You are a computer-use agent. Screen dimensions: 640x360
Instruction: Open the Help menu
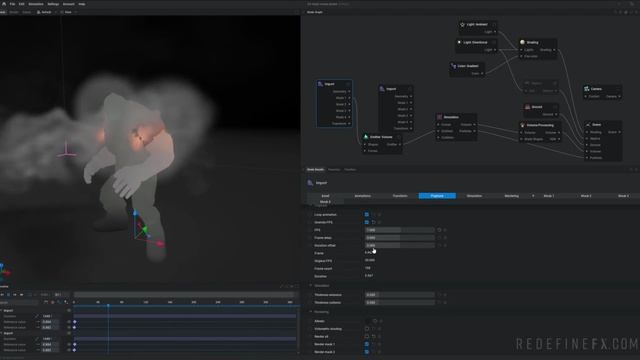click(x=82, y=4)
